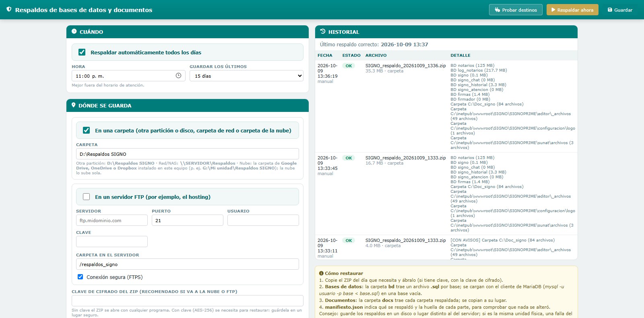The height and width of the screenshot is (318, 644).
Task: Click the OK status badge for 13:33:11 backup
Action: coord(349,240)
